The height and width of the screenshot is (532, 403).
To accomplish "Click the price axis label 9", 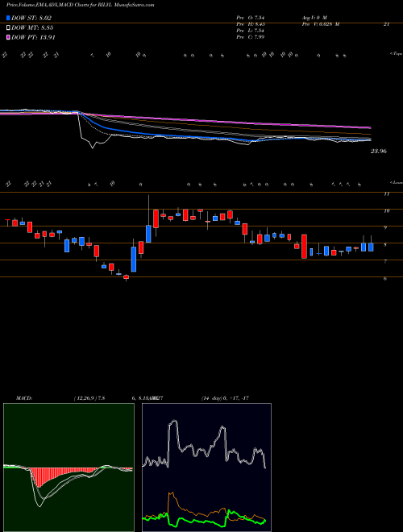I will (385, 228).
